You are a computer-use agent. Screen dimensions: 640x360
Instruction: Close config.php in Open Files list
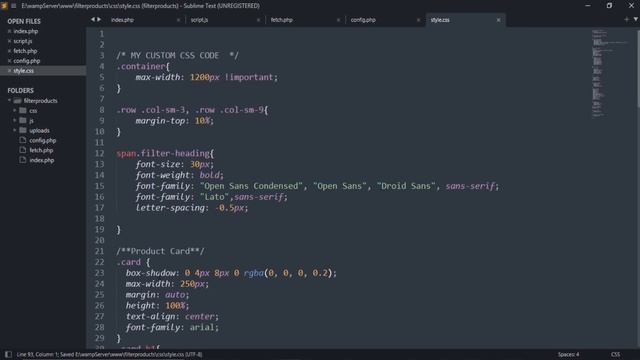9,61
